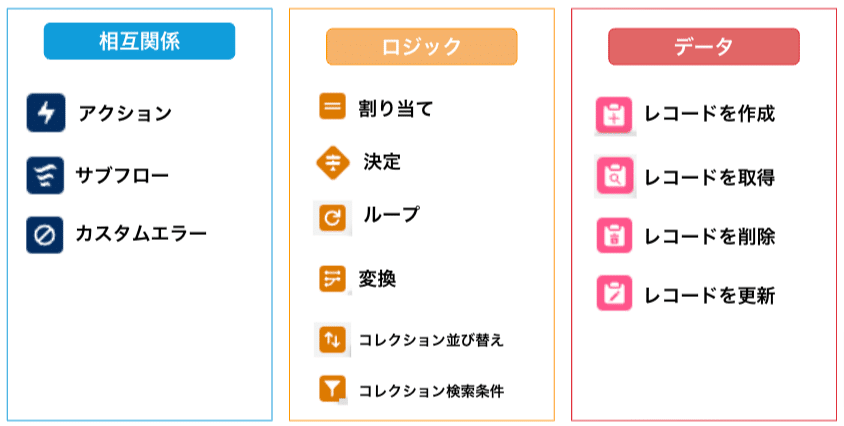Viewport: 844px width, 426px height.
Task: Select the ループ circular arrow icon
Action: click(333, 218)
